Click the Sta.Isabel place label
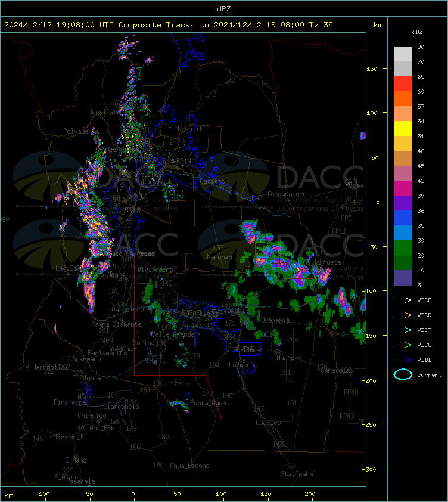The height and width of the screenshot is (502, 448). coord(298,474)
